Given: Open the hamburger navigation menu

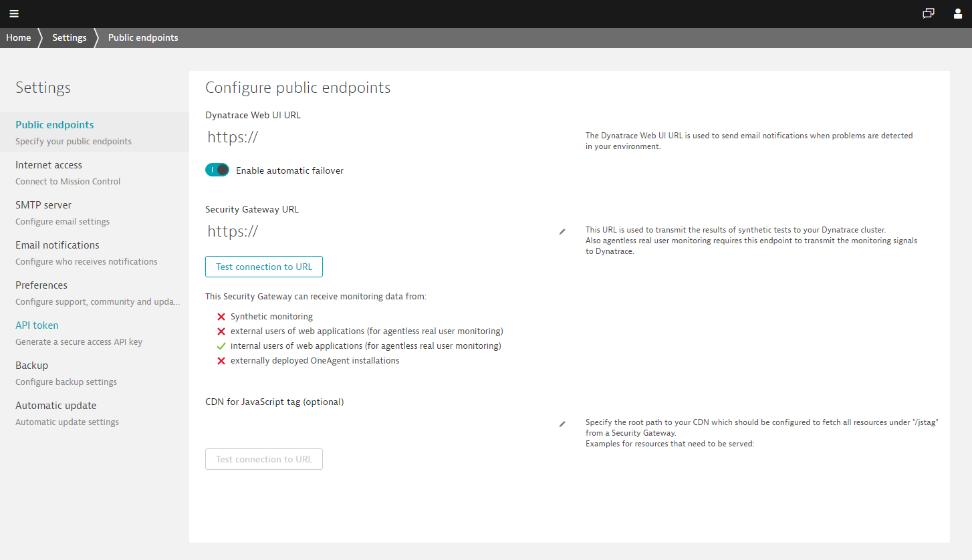Looking at the screenshot, I should click(x=14, y=13).
